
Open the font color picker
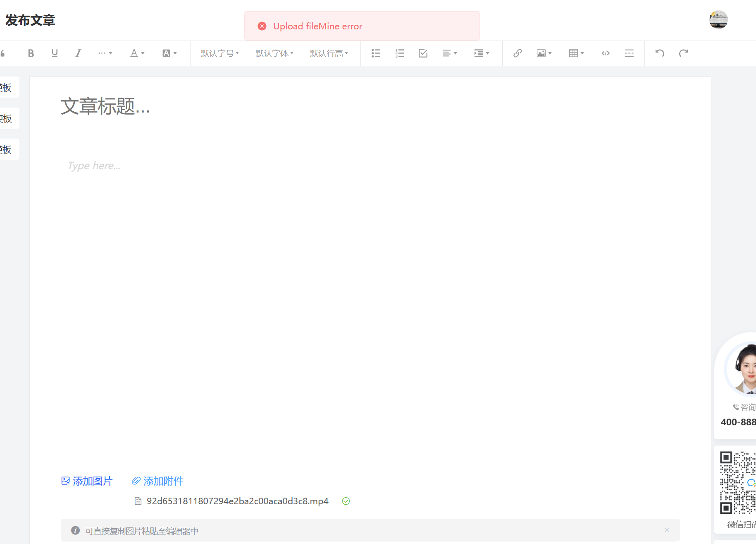[x=137, y=53]
